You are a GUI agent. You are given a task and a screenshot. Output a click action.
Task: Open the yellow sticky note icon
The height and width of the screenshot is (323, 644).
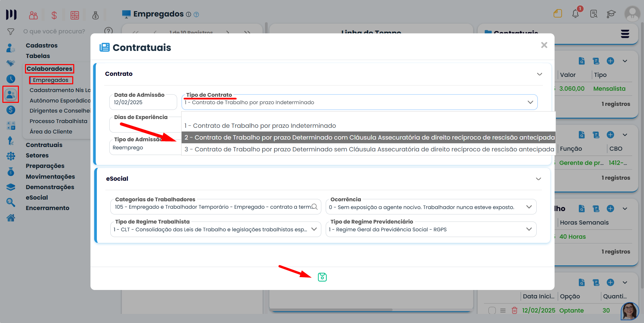point(558,13)
